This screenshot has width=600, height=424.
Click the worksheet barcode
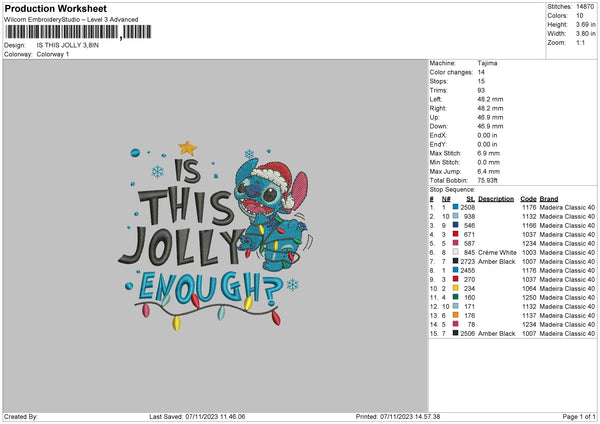pos(78,32)
